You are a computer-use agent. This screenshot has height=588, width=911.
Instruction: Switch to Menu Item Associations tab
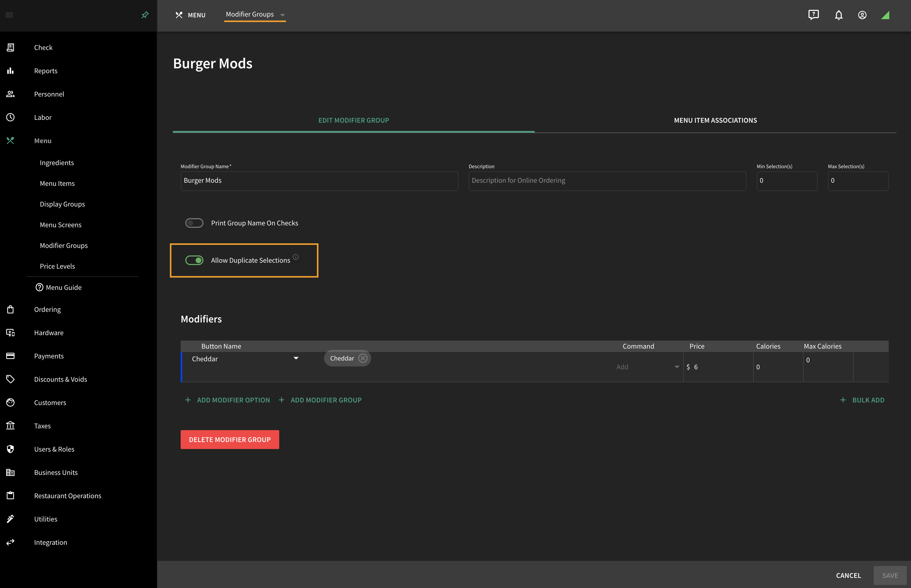(715, 120)
